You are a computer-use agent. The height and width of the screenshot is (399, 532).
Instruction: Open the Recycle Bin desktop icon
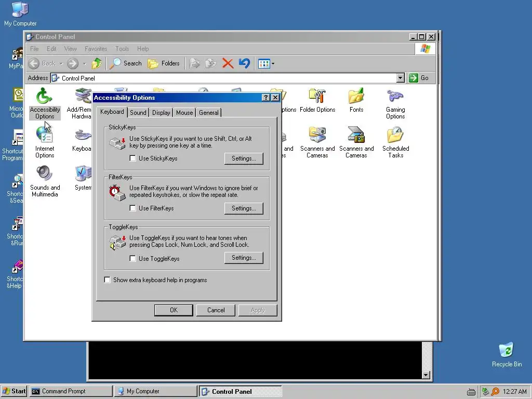click(x=507, y=355)
